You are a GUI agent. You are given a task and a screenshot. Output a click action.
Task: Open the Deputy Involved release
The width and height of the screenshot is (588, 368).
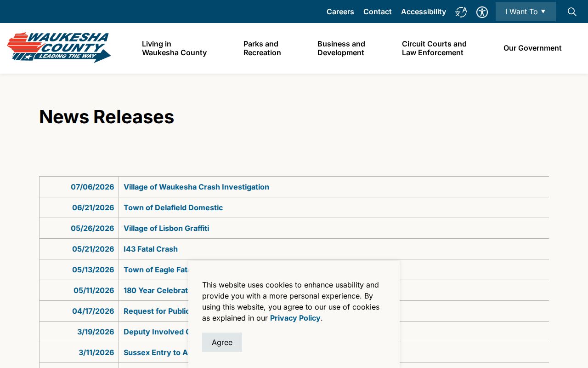pos(156,332)
